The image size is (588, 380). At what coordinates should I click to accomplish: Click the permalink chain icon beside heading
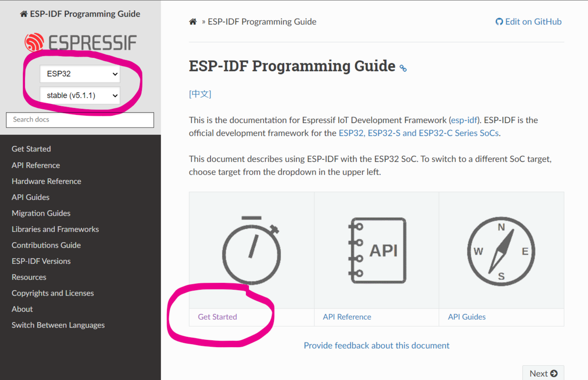click(x=403, y=68)
